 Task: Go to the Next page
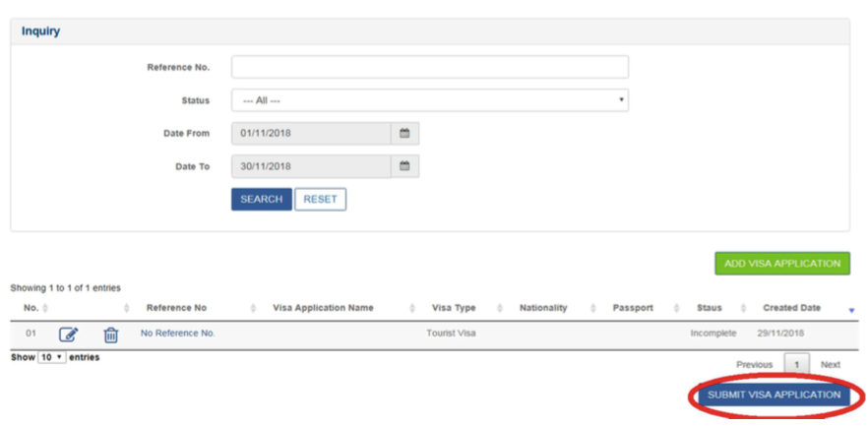pos(831,364)
